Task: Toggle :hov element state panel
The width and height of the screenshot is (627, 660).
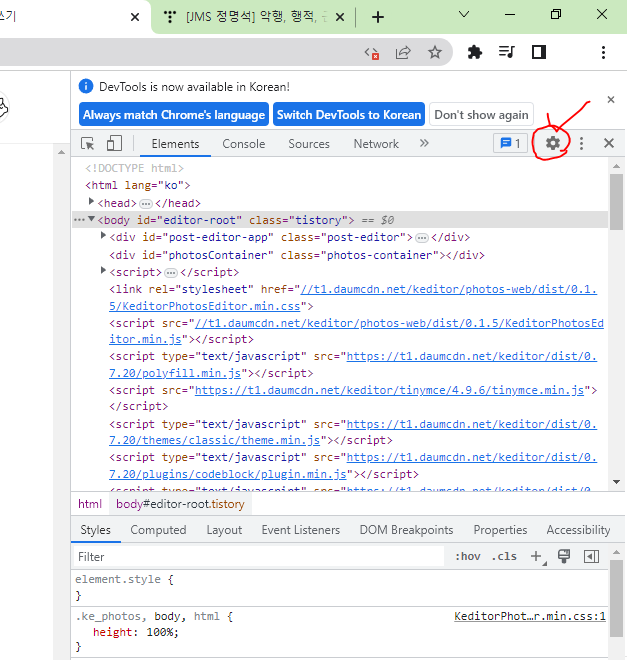Action: click(x=468, y=556)
